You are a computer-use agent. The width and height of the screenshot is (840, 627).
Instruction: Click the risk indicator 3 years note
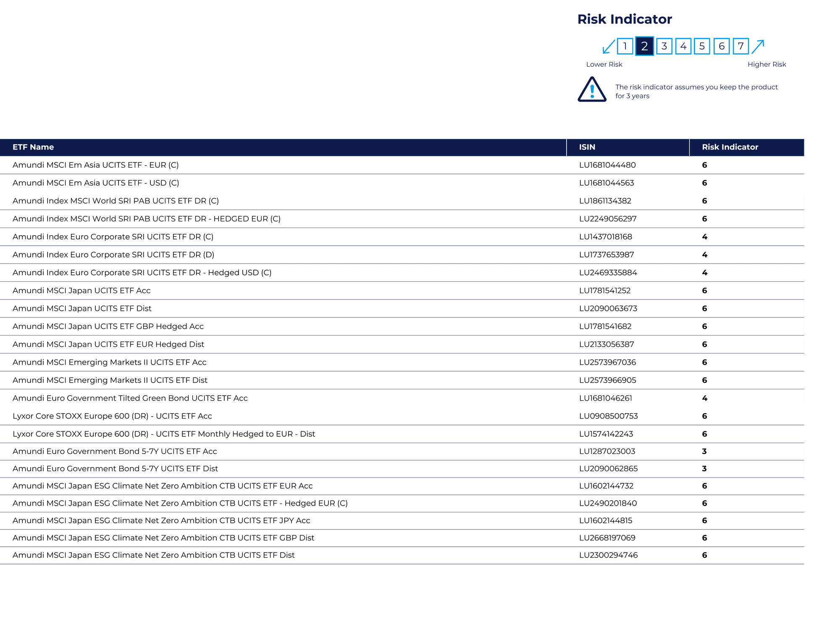696,92
